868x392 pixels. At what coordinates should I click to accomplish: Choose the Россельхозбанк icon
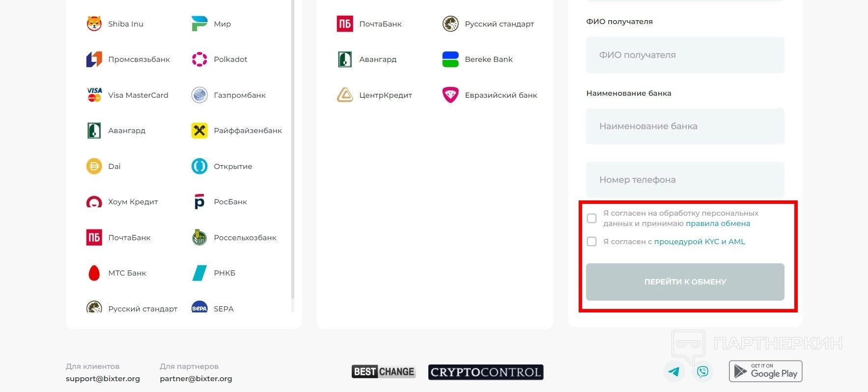click(199, 237)
